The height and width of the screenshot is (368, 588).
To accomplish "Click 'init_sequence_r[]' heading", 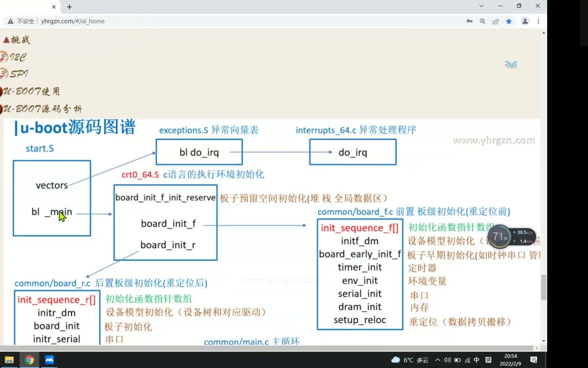I will click(56, 300).
